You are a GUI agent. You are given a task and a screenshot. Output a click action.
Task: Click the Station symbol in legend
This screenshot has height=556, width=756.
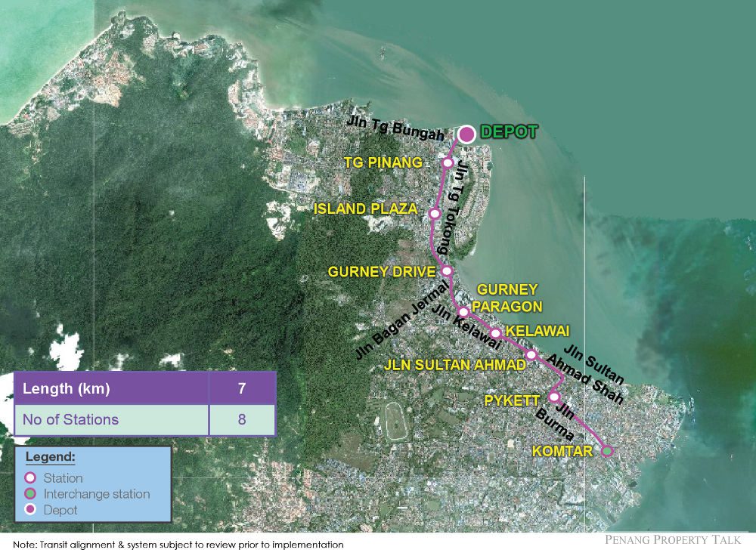tap(30, 478)
